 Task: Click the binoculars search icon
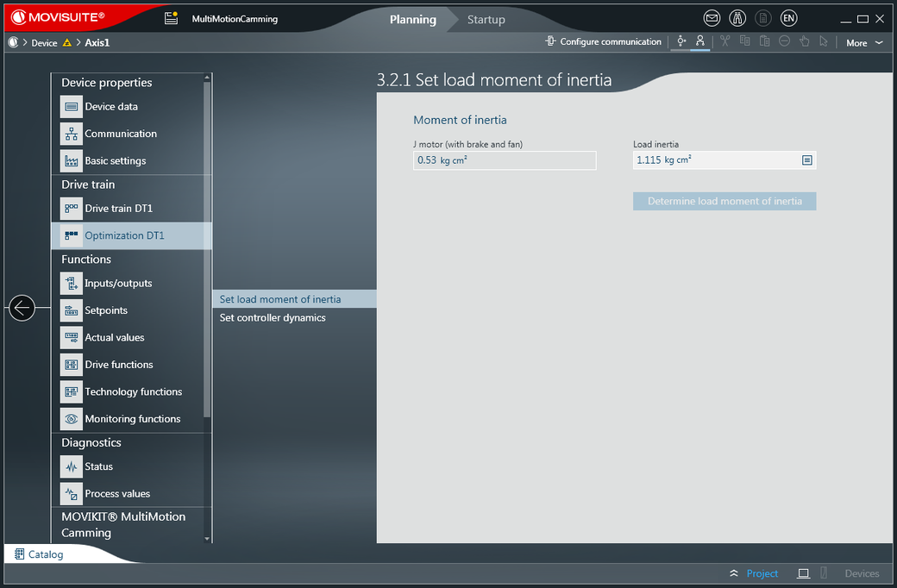[737, 18]
